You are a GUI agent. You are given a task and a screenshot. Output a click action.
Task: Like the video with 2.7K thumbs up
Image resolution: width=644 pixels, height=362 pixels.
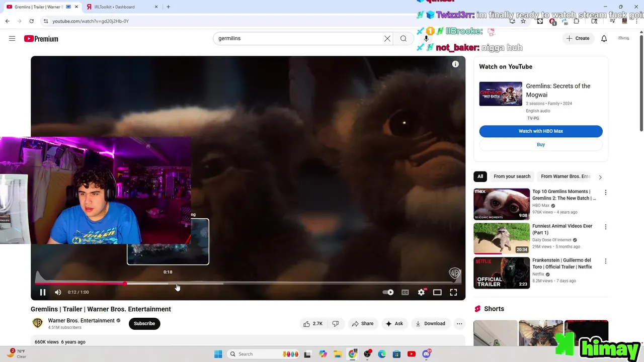(312, 324)
